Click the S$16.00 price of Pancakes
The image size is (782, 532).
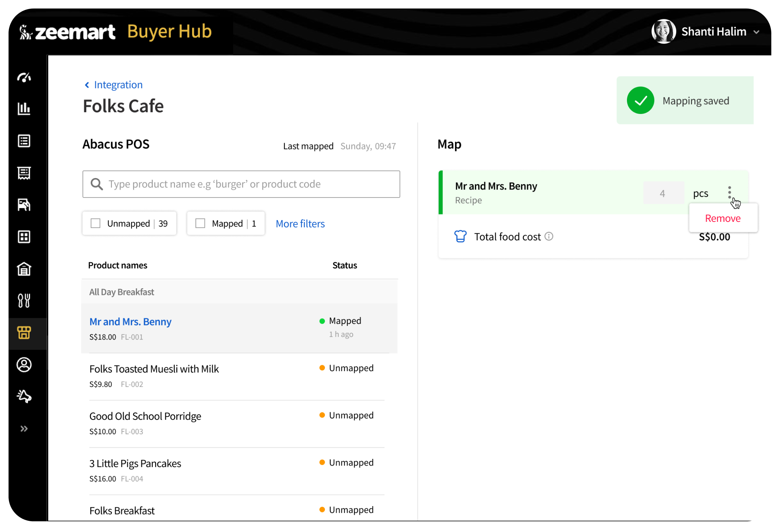pos(102,479)
